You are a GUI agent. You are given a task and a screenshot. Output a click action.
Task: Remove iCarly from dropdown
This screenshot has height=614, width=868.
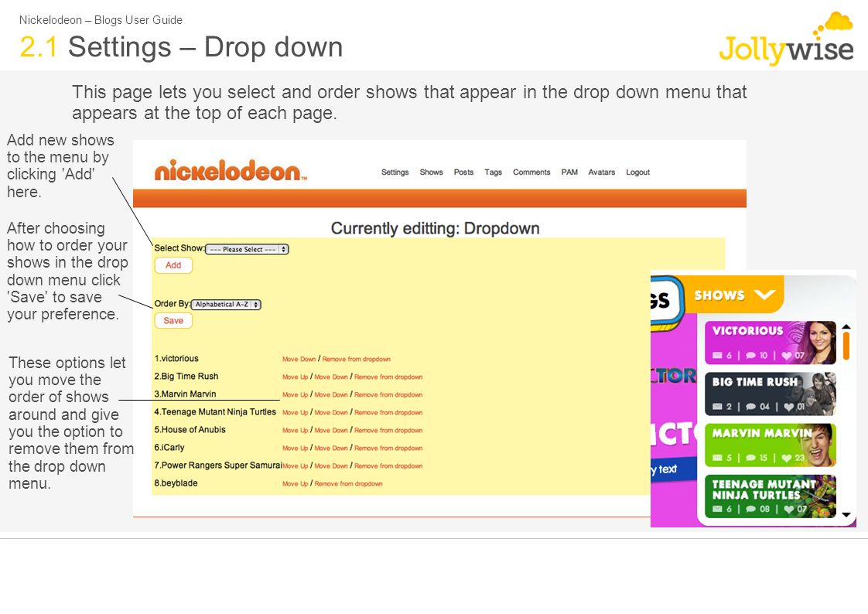coord(388,448)
